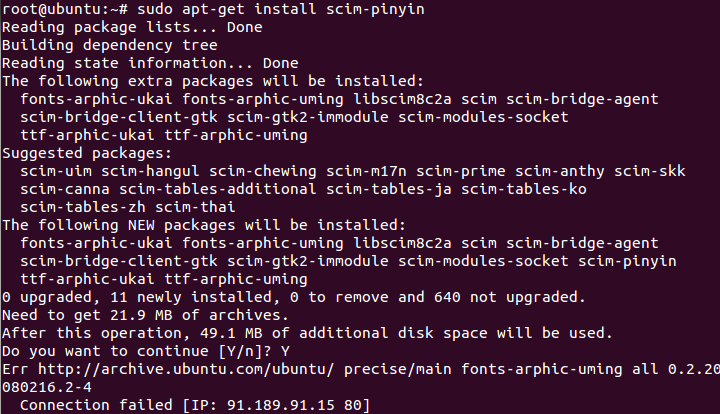
Task: Click the IP address 91.189.91.15
Action: tap(281, 405)
